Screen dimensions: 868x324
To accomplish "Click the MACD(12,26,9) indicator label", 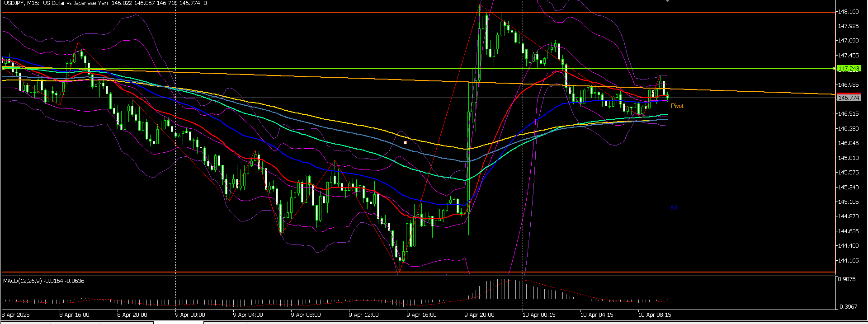I will (23, 281).
